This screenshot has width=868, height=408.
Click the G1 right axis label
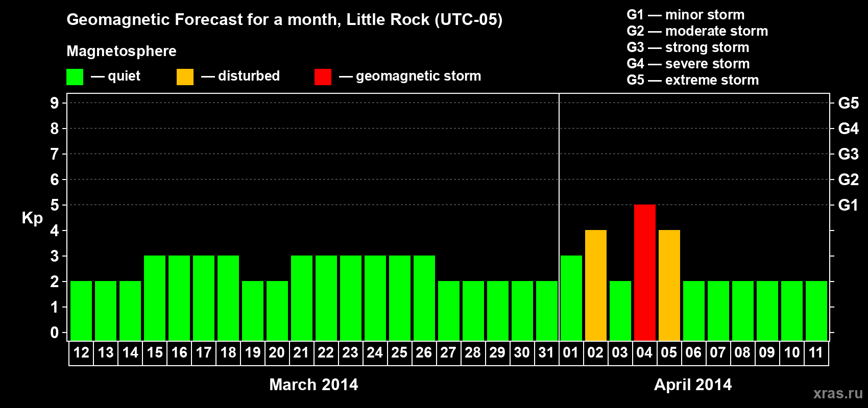(849, 205)
